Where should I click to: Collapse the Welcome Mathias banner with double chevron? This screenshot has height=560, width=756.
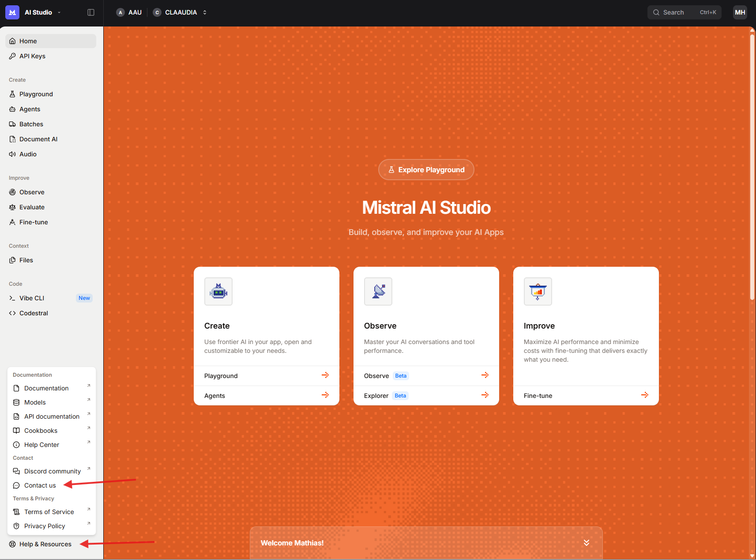click(x=586, y=543)
